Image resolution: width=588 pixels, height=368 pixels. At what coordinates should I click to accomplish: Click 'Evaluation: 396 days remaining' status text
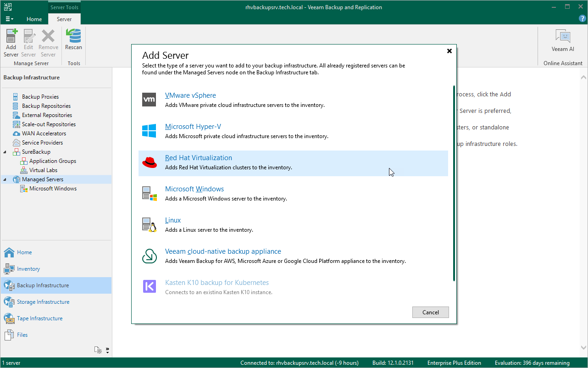pyautogui.click(x=532, y=363)
